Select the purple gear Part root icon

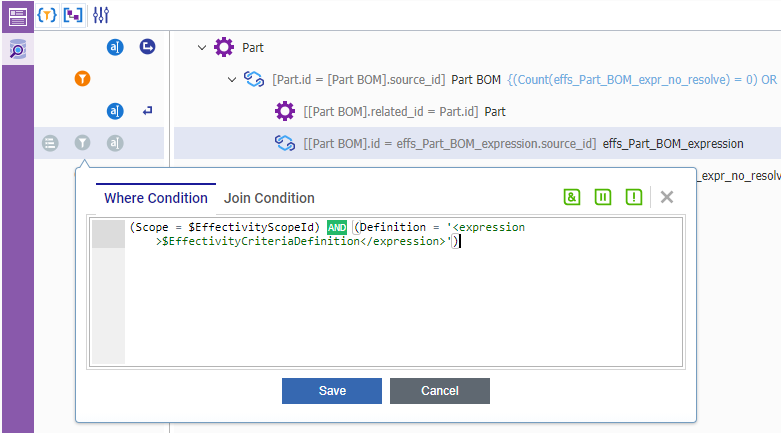click(224, 47)
